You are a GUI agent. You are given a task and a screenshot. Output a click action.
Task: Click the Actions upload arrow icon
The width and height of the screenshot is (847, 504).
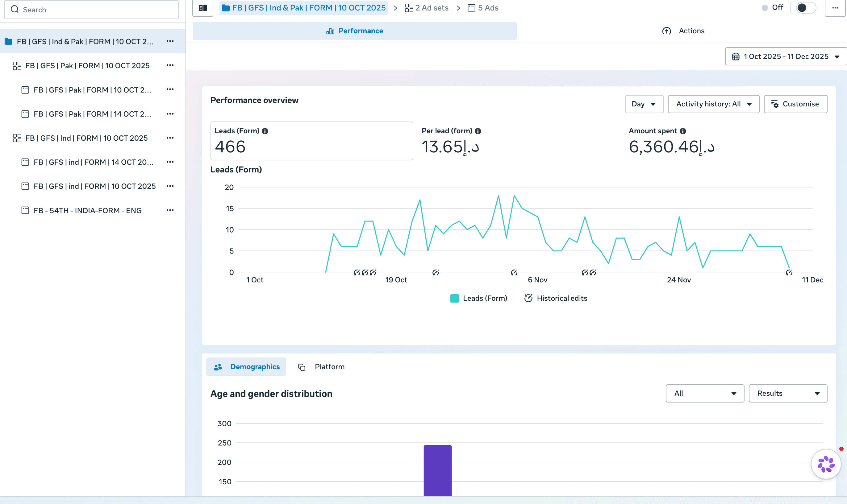pos(666,31)
